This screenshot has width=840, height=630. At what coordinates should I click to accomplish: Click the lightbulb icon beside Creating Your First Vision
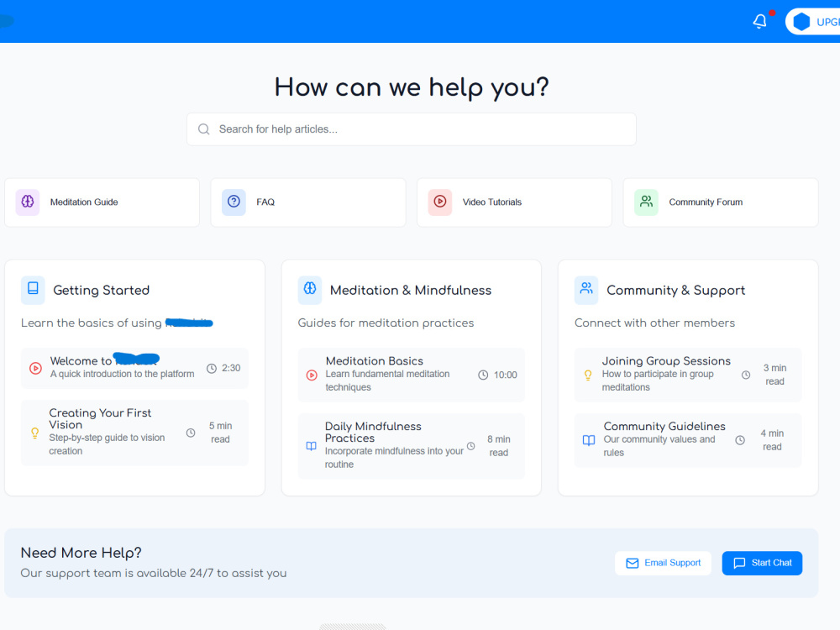point(34,433)
